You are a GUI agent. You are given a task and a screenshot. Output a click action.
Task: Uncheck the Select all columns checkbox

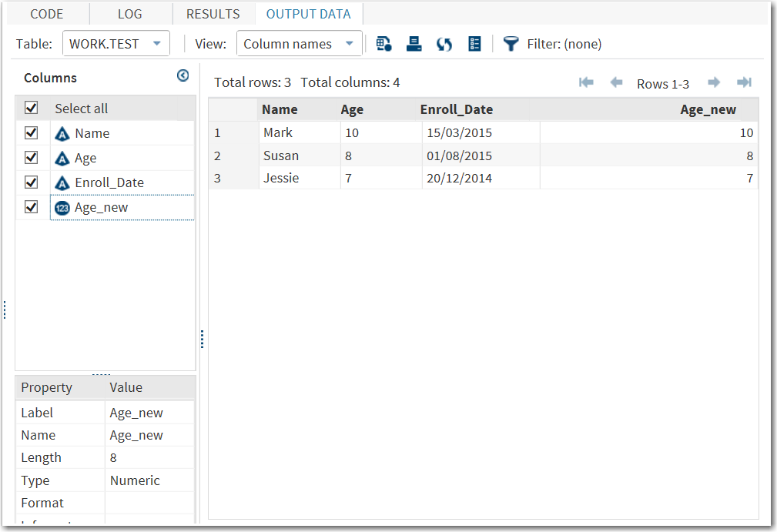(31, 108)
